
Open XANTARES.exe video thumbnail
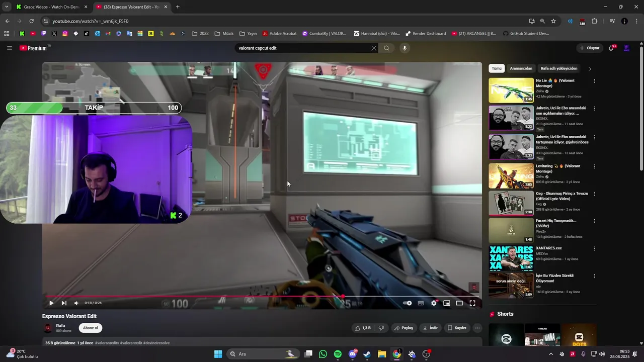point(511,258)
